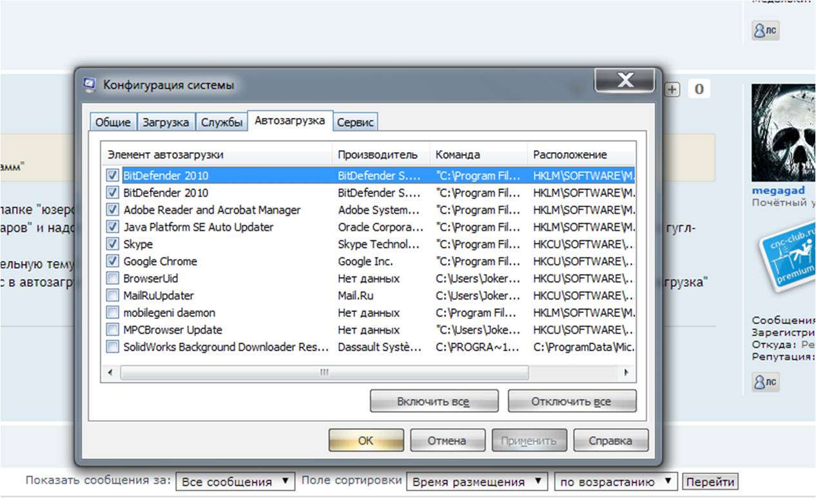Image resolution: width=816 pixels, height=504 pixels.
Task: Uncheck the Google Chrome startup item
Action: (x=113, y=261)
